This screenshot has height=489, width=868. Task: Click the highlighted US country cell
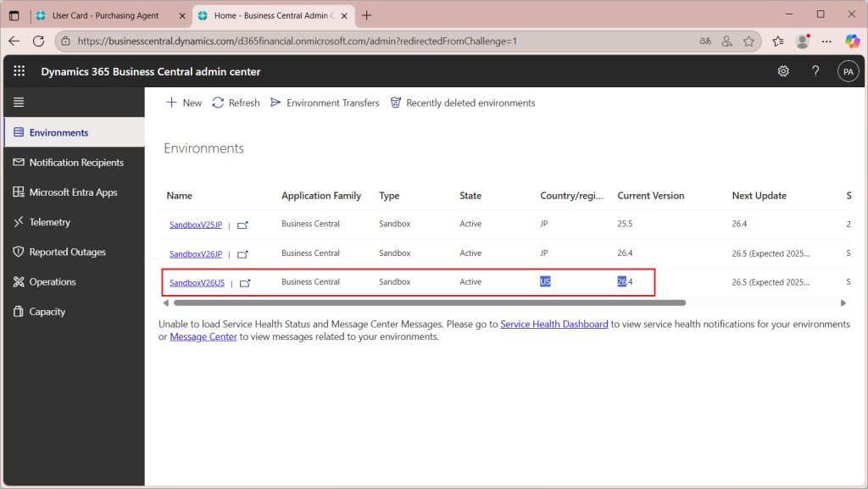(545, 281)
